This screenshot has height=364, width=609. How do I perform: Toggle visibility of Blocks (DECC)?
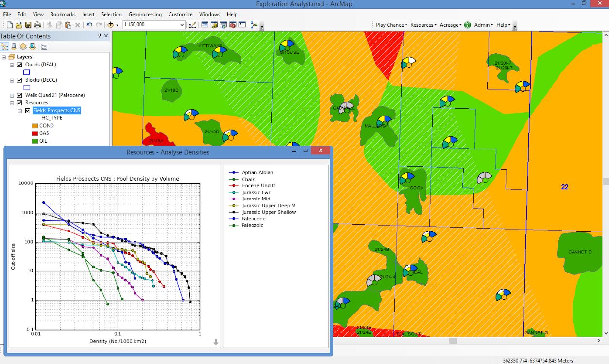tap(19, 80)
